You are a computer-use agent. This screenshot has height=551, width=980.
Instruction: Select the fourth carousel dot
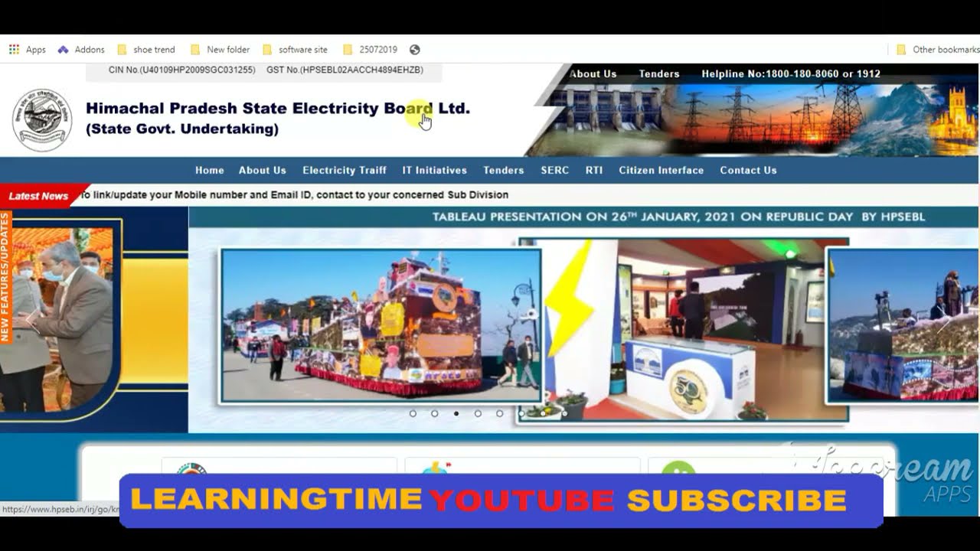pos(478,413)
